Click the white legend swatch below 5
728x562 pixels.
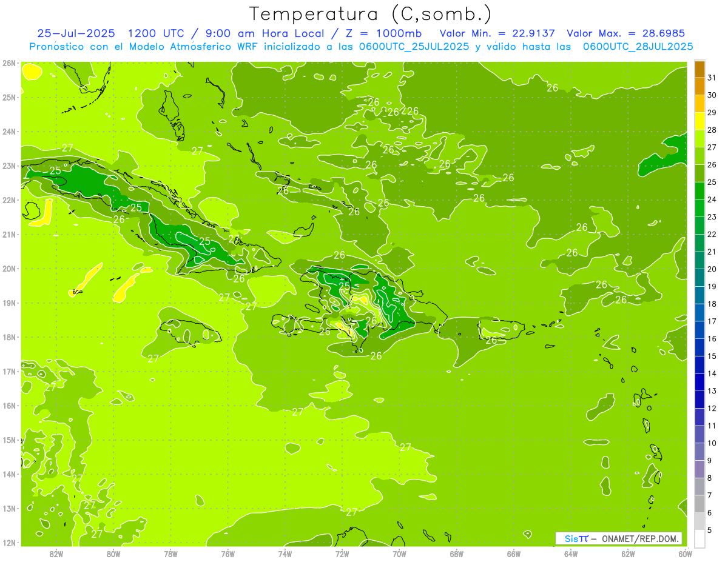[x=699, y=538]
